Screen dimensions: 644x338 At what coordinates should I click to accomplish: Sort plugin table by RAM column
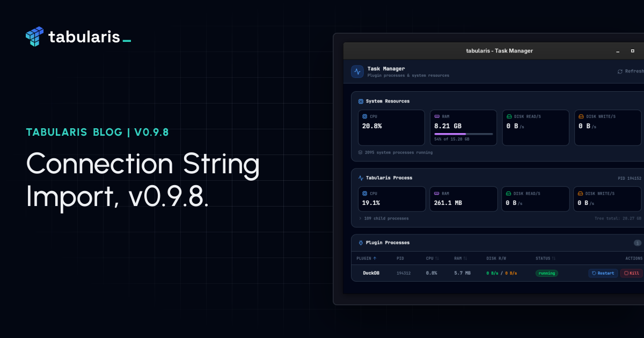click(x=460, y=259)
